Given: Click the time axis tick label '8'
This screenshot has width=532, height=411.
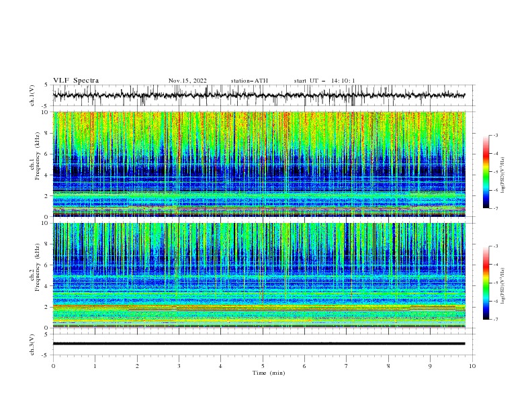Looking at the screenshot, I should (x=388, y=366).
